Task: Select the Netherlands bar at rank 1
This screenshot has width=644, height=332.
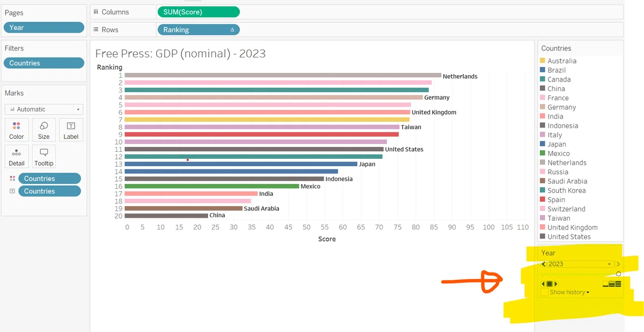Action: point(283,76)
